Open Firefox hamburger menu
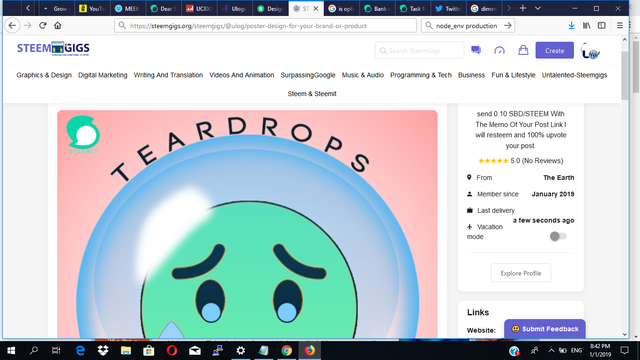The image size is (640, 360). pyautogui.click(x=620, y=25)
